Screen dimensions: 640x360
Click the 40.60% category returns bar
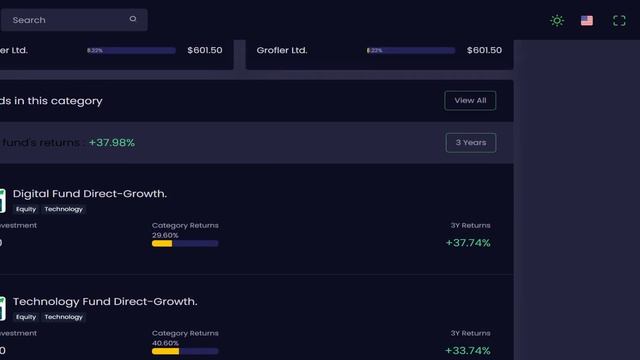tap(185, 351)
